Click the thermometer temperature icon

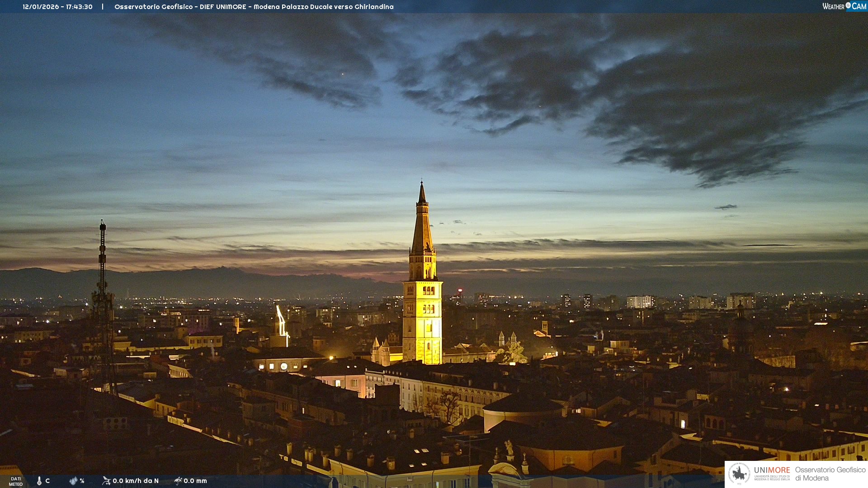[39, 481]
